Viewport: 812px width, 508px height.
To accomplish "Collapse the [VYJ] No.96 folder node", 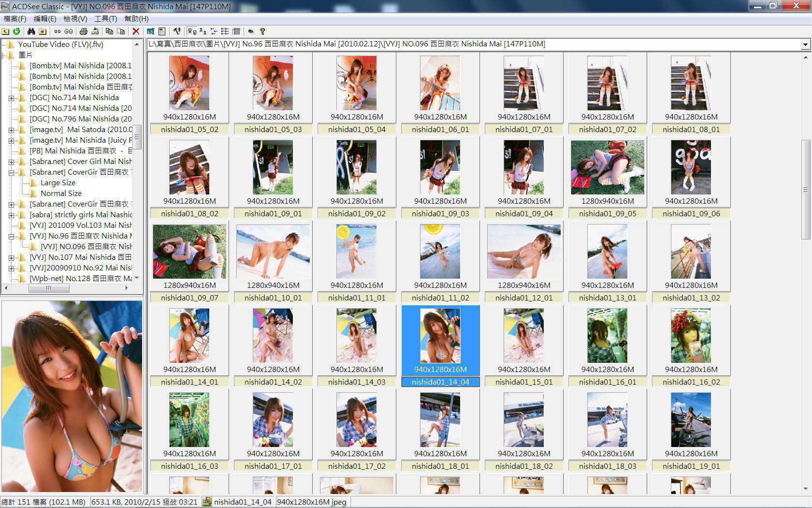I will [x=11, y=236].
